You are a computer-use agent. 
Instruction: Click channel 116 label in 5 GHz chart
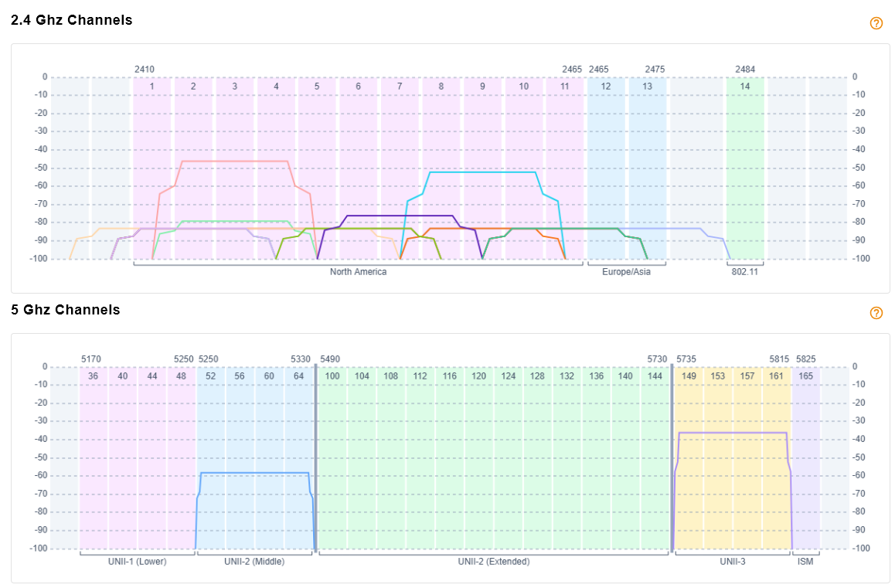(450, 376)
